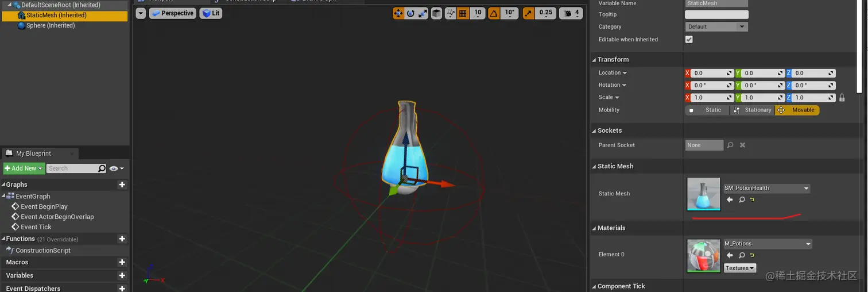Add a new graph with plus
This screenshot has height=292, width=868.
pyautogui.click(x=122, y=185)
